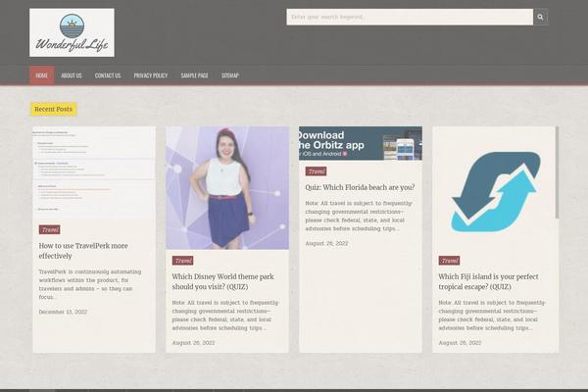Screen dimensions: 588x392
Task: Click the Orbitz app download banner
Action: pos(361,143)
